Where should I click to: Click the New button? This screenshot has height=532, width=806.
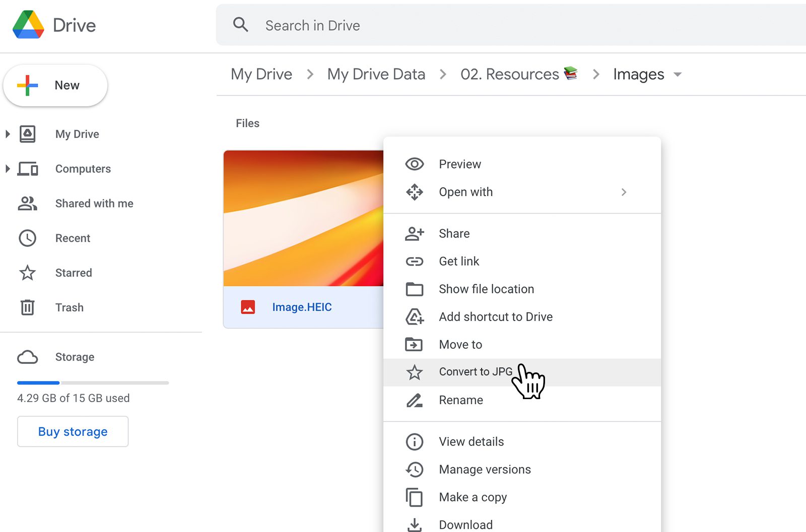pyautogui.click(x=55, y=85)
